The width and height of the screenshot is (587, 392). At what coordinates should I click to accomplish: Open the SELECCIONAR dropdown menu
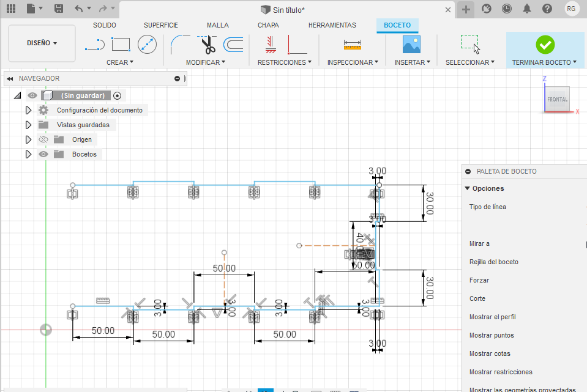(x=470, y=62)
